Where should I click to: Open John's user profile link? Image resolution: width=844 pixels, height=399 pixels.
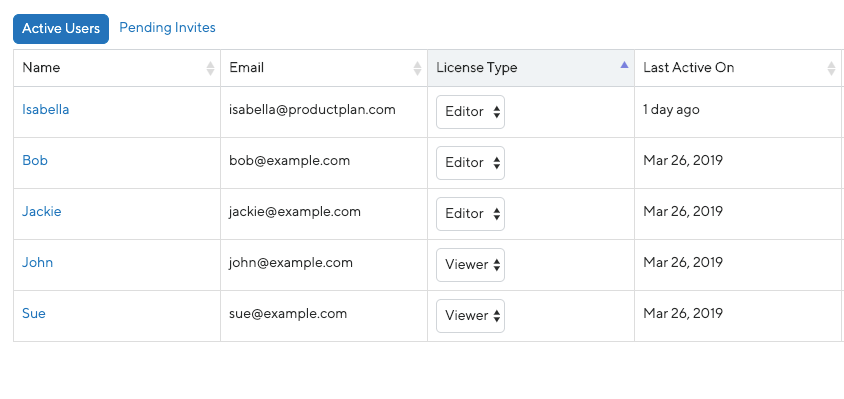coord(38,262)
